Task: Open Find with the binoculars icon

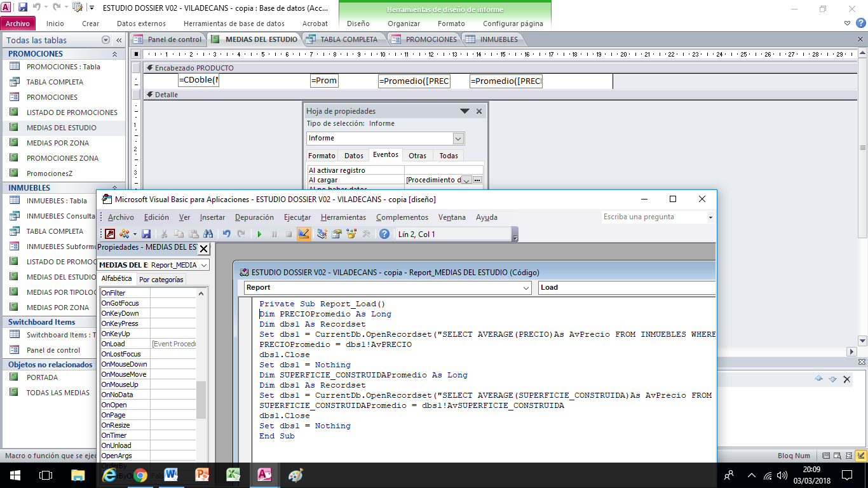Action: 208,234
